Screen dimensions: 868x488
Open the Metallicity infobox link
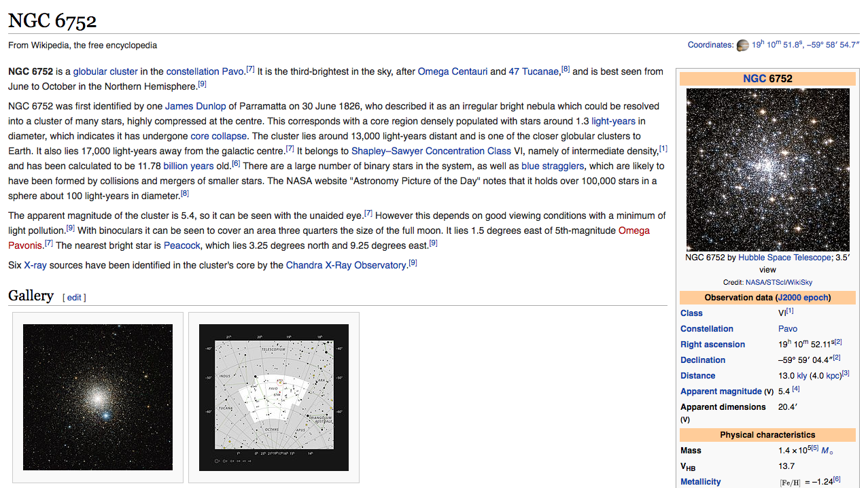701,482
